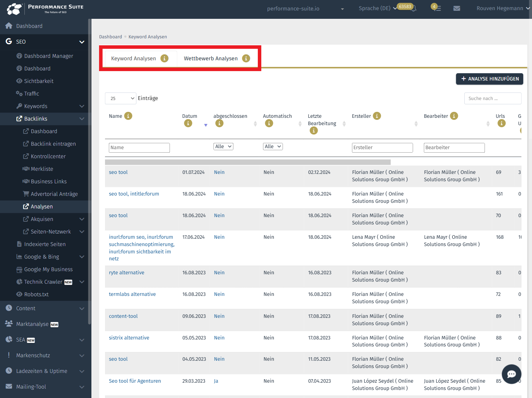Screen dimensions: 532x398
Task: Click info icon under Urls column header
Action: pyautogui.click(x=502, y=123)
